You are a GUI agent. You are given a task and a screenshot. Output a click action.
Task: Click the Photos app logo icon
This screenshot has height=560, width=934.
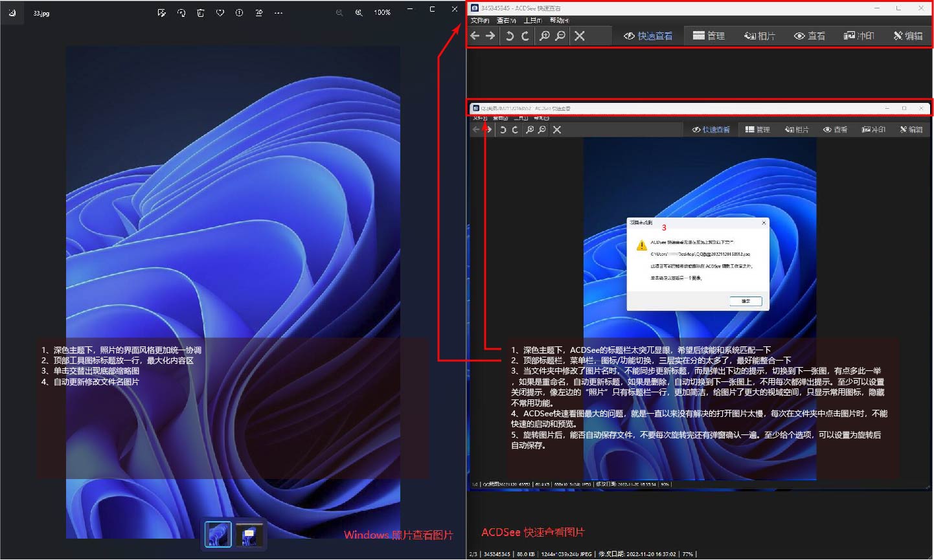click(x=12, y=13)
